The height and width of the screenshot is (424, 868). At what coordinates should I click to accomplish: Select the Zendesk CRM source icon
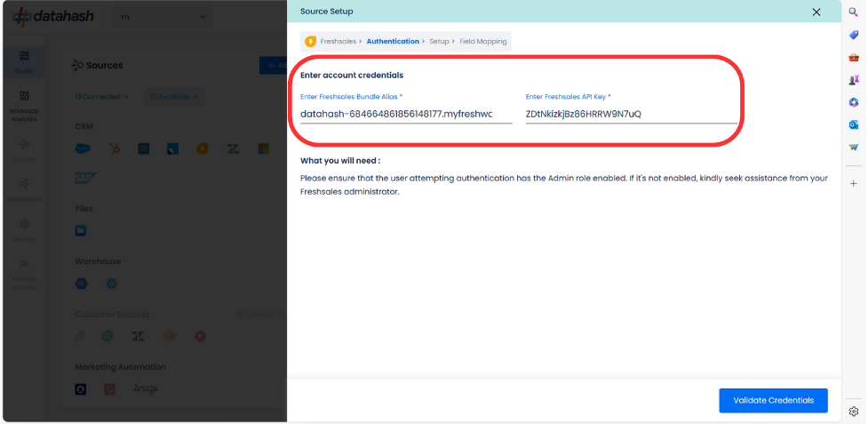[233, 149]
